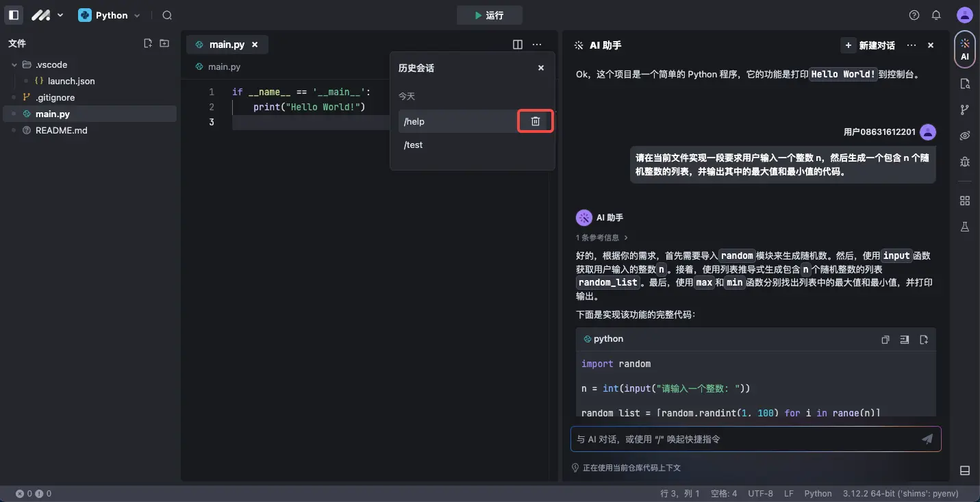Delete the /help conversation with trash icon
This screenshot has height=502, width=980.
536,121
